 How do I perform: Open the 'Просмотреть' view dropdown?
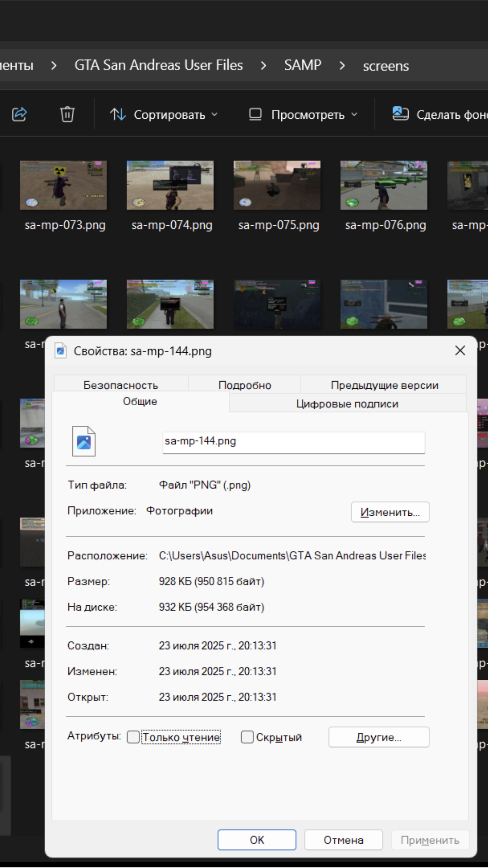(x=303, y=115)
